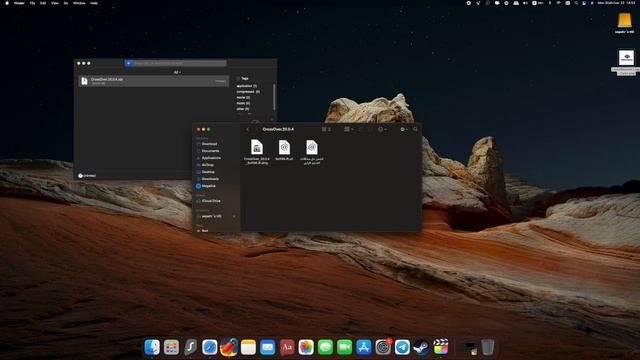Screen dimensions: 640x360
Task: Click the Finder edit tags toolbar icon
Action: click(370, 129)
